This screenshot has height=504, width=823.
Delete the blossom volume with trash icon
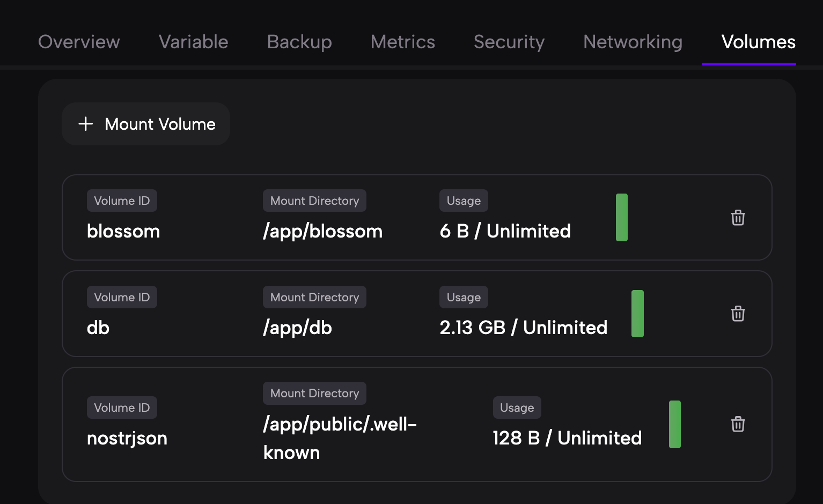tap(738, 218)
